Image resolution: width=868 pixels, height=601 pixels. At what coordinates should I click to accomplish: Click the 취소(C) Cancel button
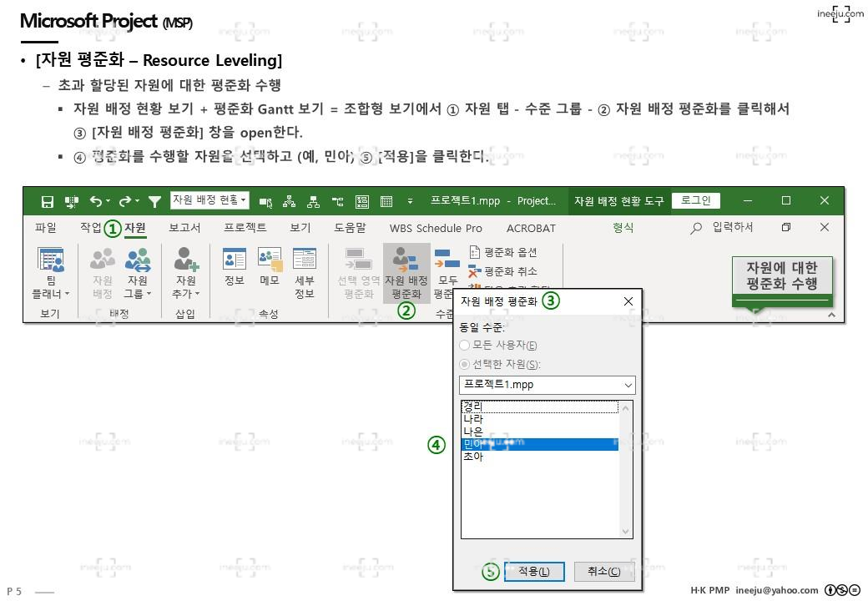[x=604, y=571]
